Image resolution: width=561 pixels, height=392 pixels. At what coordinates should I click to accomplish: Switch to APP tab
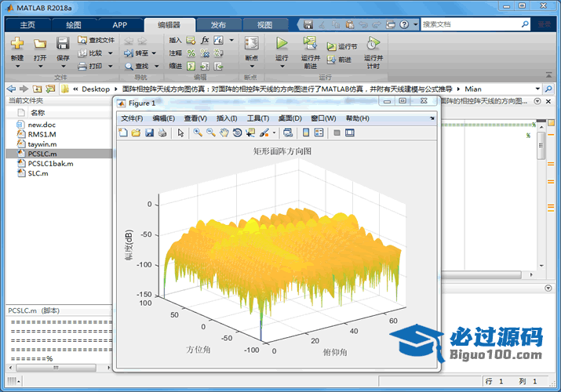119,24
